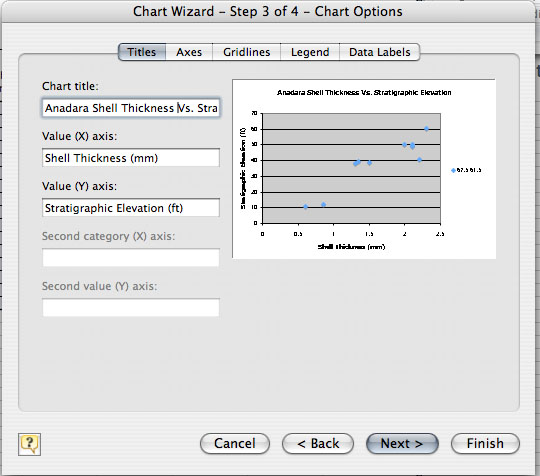Click the preview's vertical Stratigraphic Elevation label
540x476 pixels.
[243, 168]
